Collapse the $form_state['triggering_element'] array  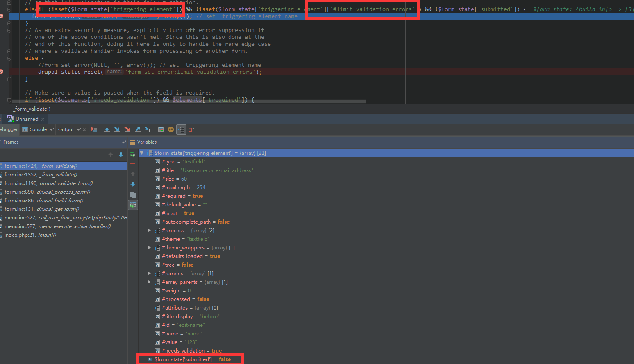pos(142,153)
